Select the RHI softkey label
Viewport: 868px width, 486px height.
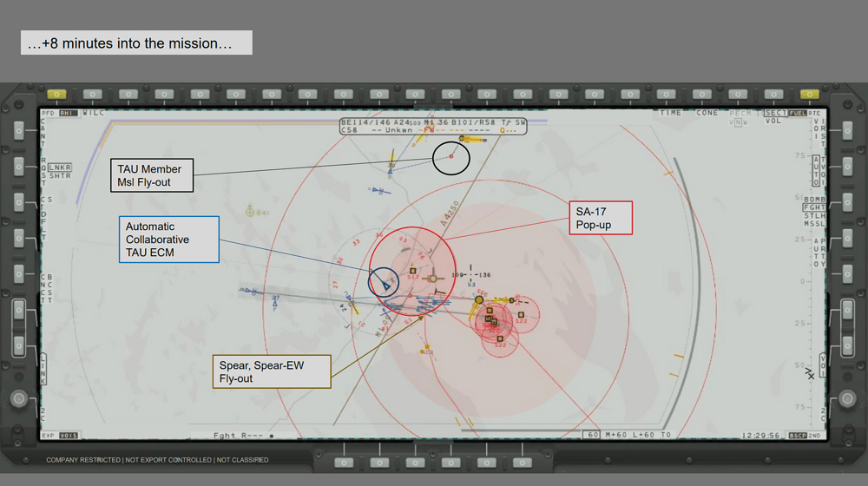[68, 113]
